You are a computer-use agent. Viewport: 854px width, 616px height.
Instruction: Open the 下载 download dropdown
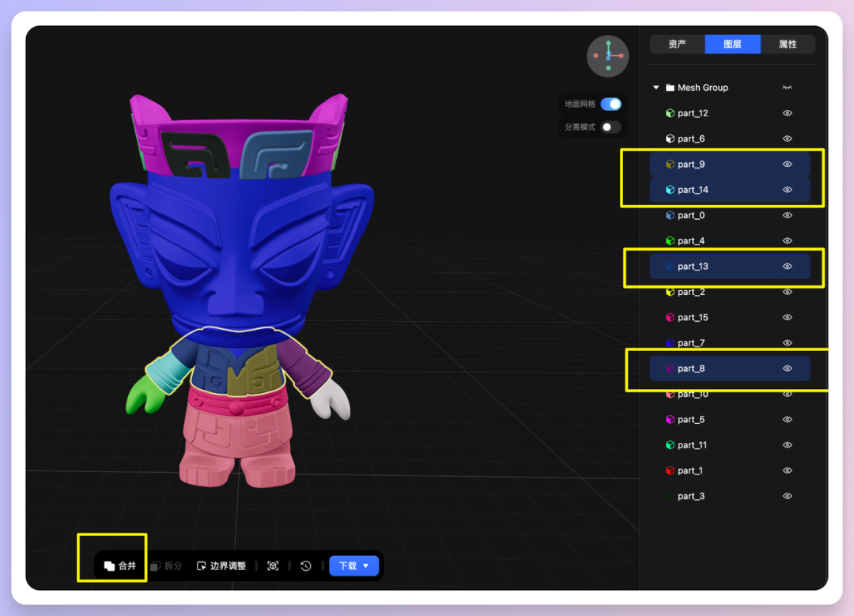(x=353, y=566)
